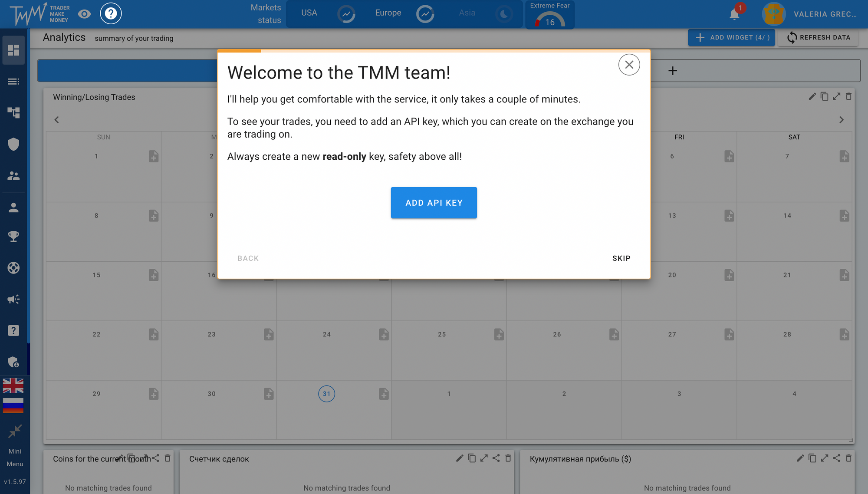This screenshot has width=868, height=494.
Task: Delete Coins for the current month widget
Action: pyautogui.click(x=168, y=458)
